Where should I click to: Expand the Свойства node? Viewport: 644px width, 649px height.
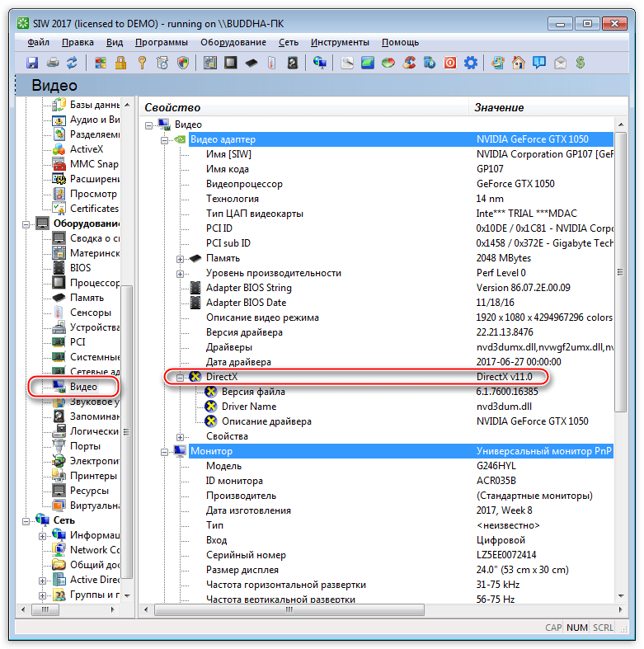(180, 437)
